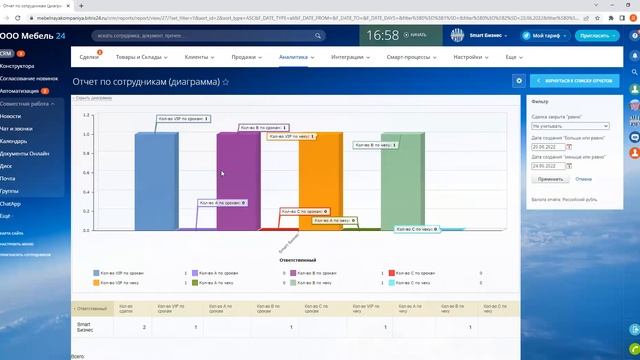Screen dimensions: 640x360
Task: Click the Применить filter button
Action: coord(550,179)
